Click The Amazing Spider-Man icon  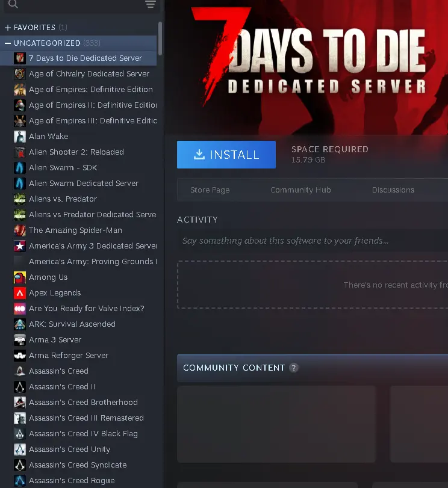tap(20, 230)
